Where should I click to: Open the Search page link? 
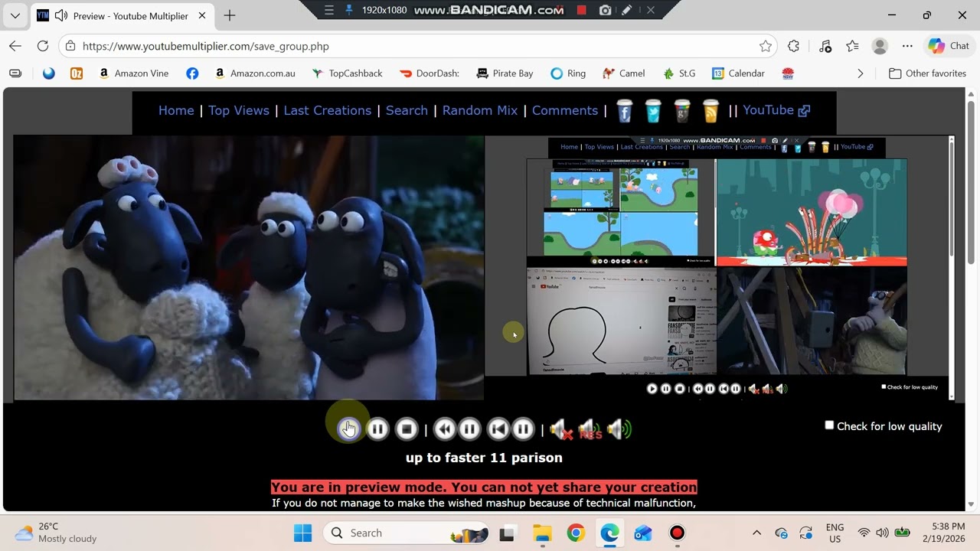(407, 110)
